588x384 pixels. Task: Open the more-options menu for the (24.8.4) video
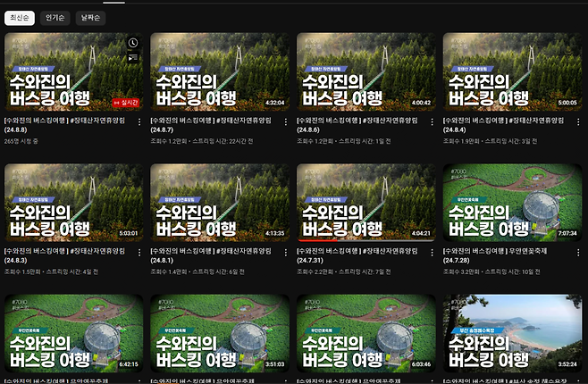click(578, 122)
